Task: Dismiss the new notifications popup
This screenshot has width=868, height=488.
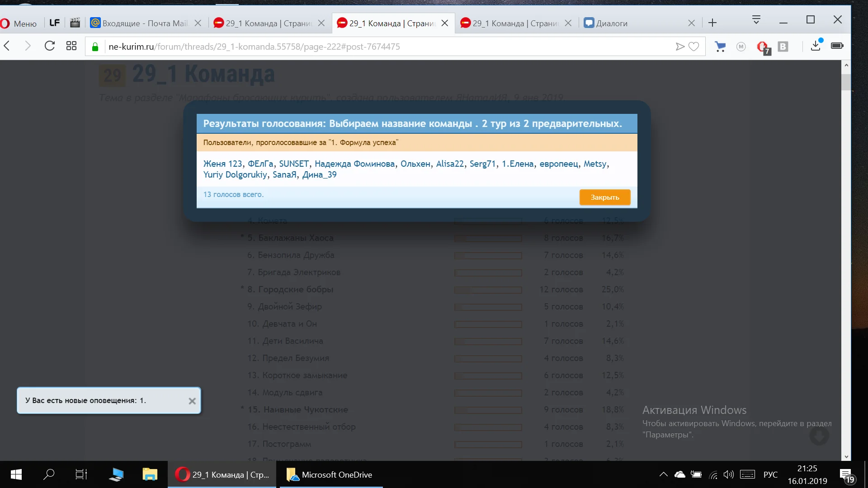Action: [192, 401]
